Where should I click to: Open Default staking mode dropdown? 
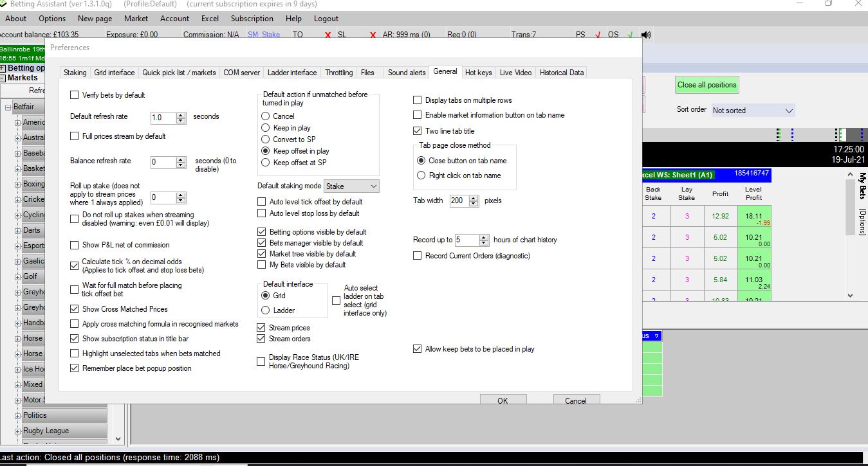point(351,186)
